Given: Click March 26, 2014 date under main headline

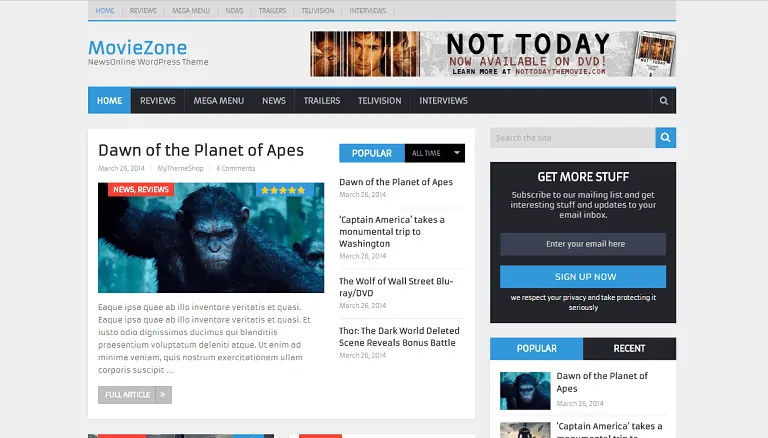Looking at the screenshot, I should pos(121,169).
